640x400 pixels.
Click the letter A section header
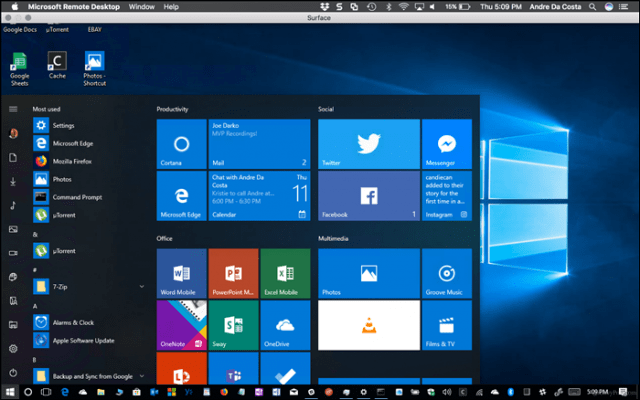pyautogui.click(x=35, y=306)
